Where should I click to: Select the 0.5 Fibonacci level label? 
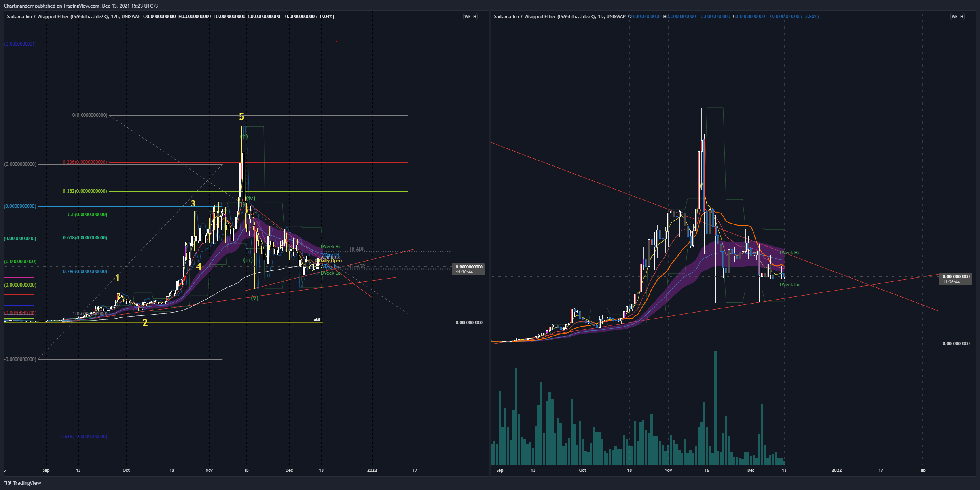(87, 215)
